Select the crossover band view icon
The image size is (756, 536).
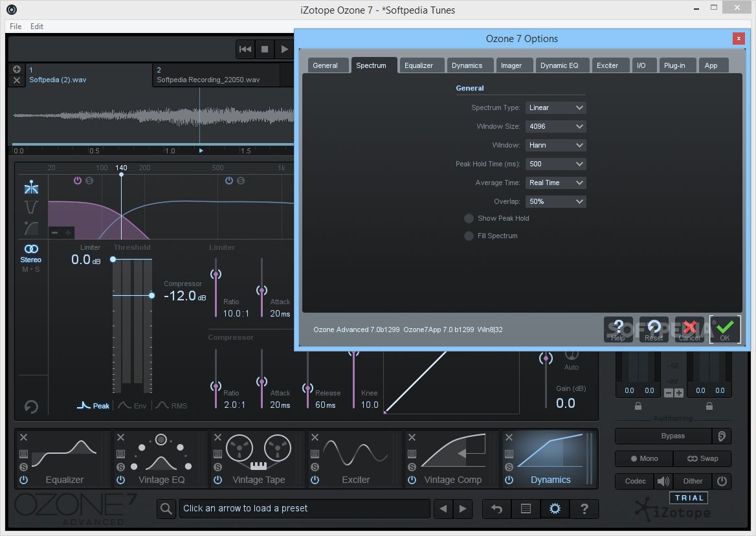[31, 187]
